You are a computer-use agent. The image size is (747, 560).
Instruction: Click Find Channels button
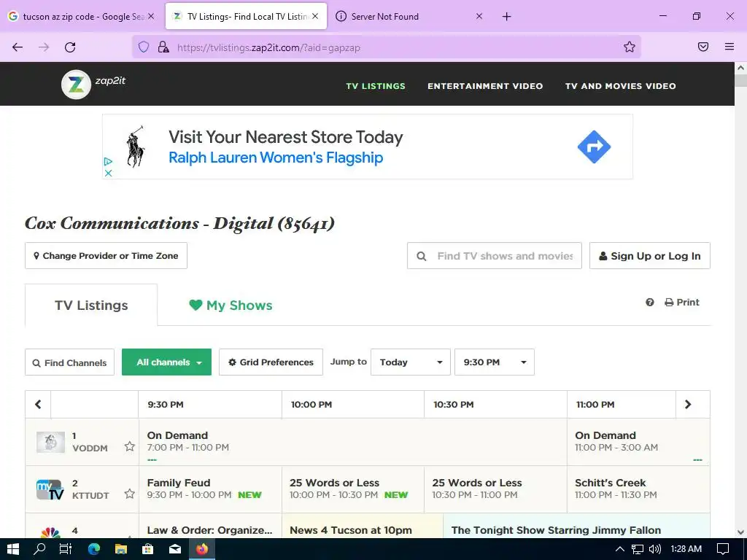(69, 362)
